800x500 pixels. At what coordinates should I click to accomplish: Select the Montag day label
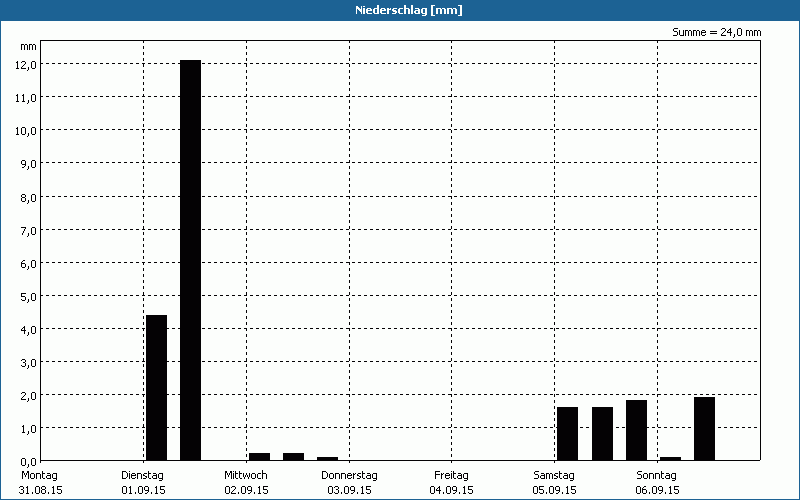click(39, 476)
